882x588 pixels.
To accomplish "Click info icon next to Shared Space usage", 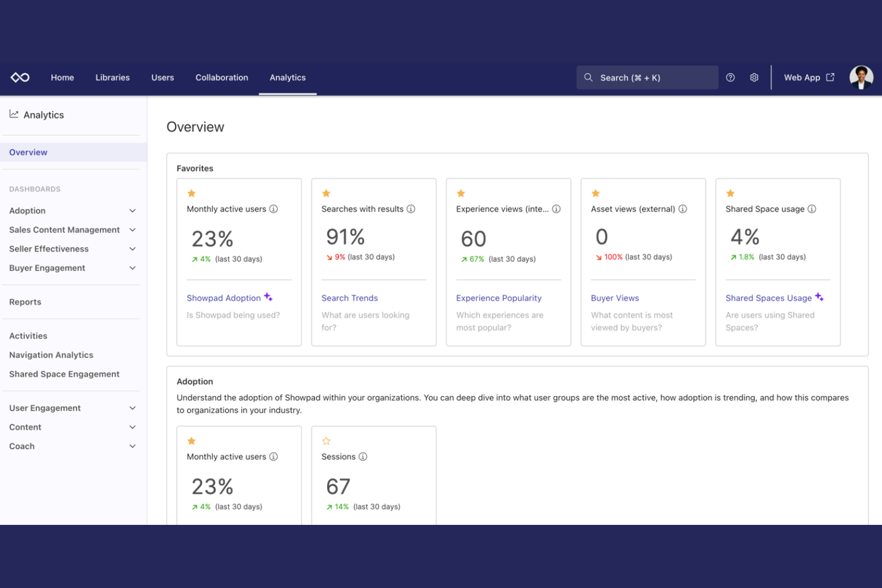I will [x=812, y=209].
